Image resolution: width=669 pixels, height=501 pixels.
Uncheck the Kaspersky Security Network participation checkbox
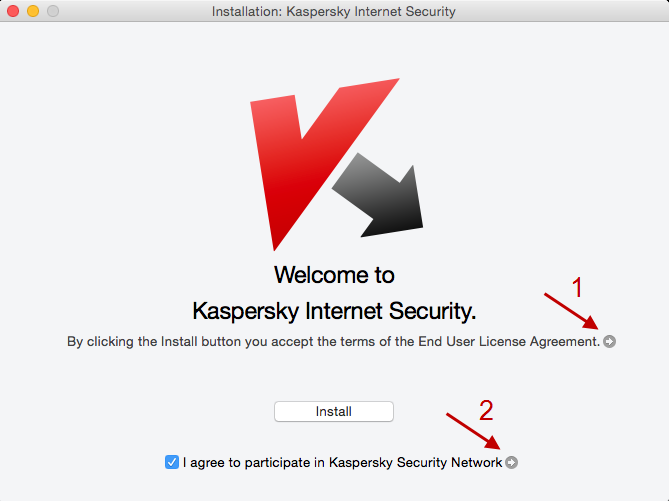[x=172, y=462]
